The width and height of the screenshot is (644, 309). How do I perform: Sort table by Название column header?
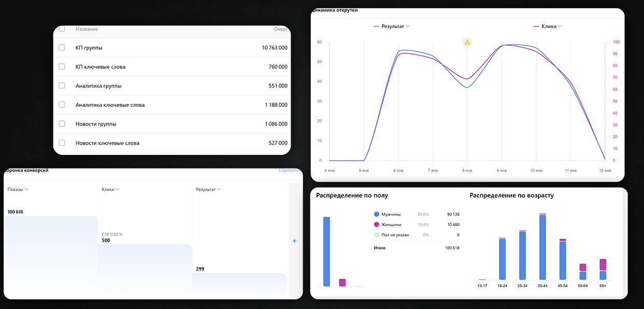pos(87,29)
